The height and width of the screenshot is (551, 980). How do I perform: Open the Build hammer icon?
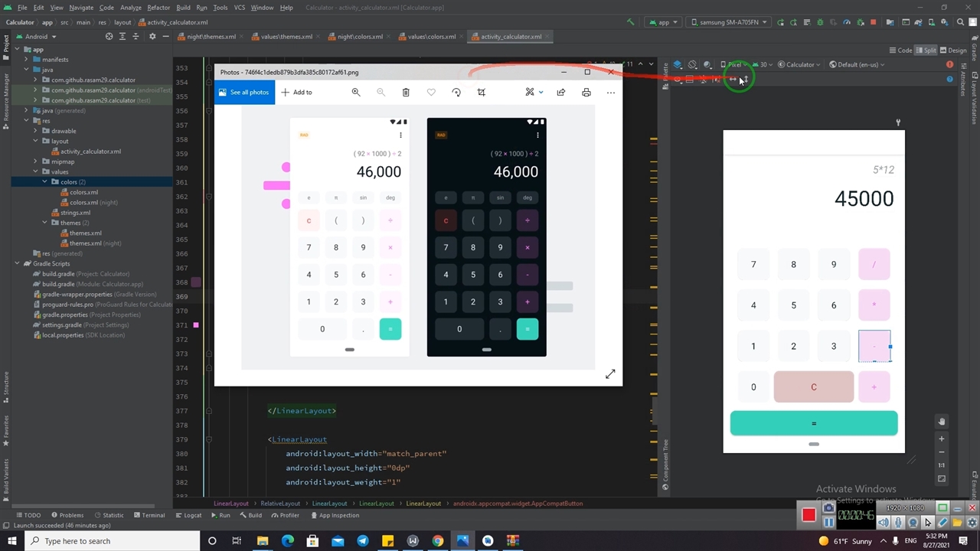click(630, 22)
